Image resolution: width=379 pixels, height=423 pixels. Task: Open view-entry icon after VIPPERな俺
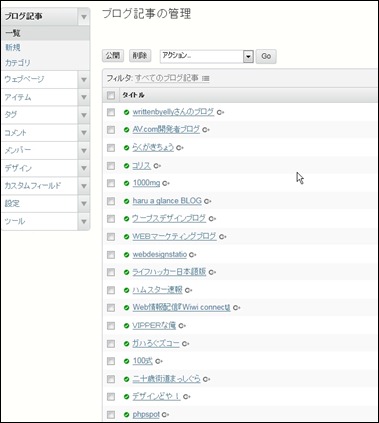[x=182, y=326]
